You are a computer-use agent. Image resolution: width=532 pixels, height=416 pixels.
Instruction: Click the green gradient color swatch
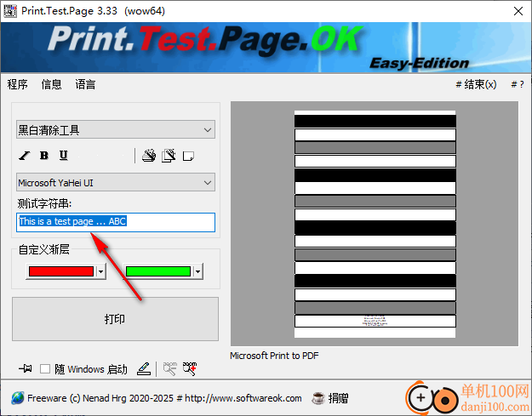[x=158, y=271]
